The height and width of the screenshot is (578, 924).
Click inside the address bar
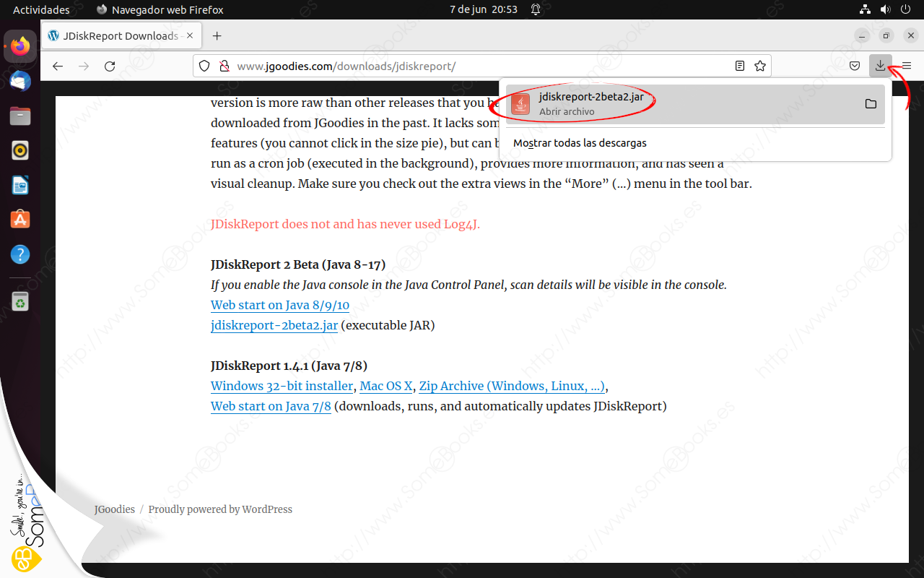coord(433,66)
